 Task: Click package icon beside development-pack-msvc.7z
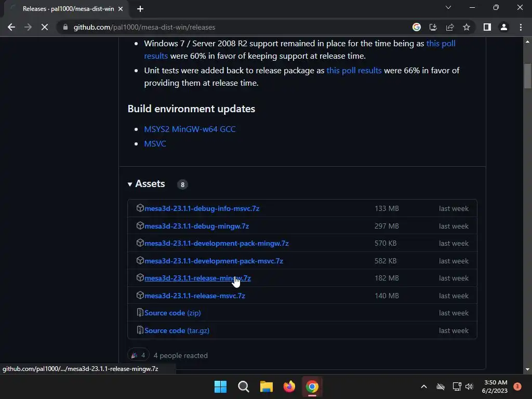point(140,261)
